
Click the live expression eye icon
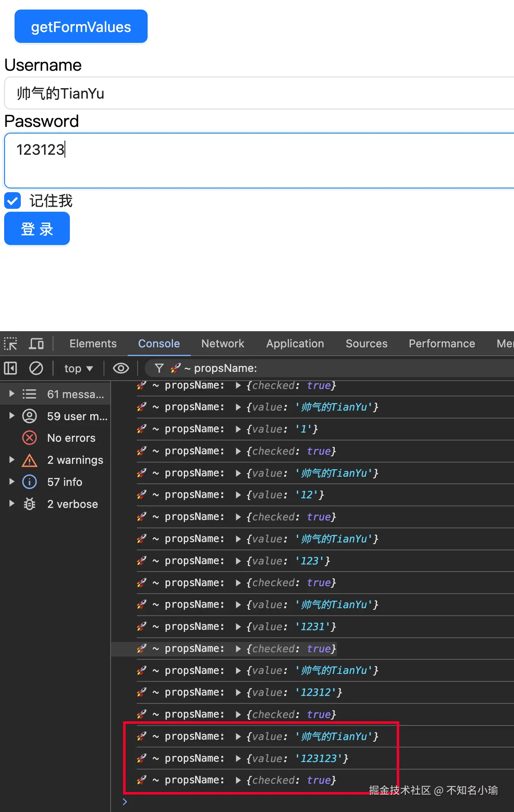121,368
